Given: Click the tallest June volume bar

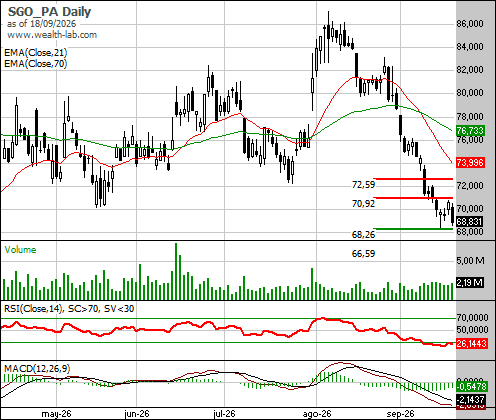Looking at the screenshot, I should pos(176,271).
